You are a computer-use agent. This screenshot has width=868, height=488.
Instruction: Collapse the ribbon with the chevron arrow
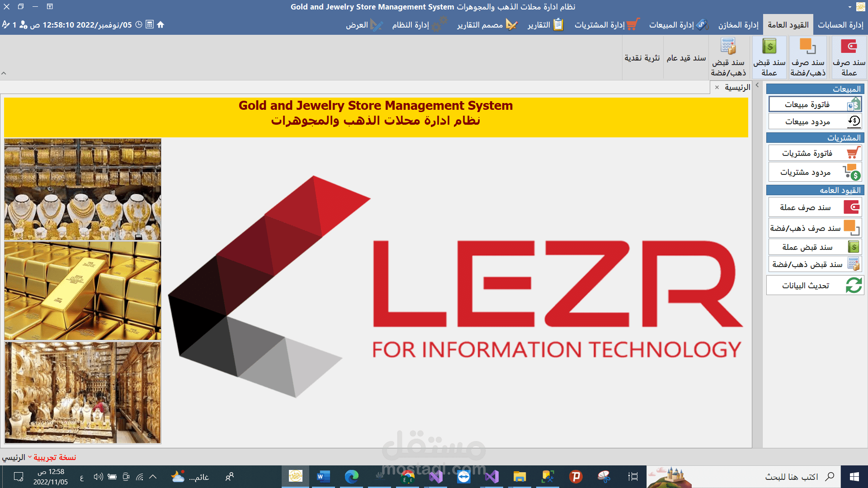coord(4,73)
